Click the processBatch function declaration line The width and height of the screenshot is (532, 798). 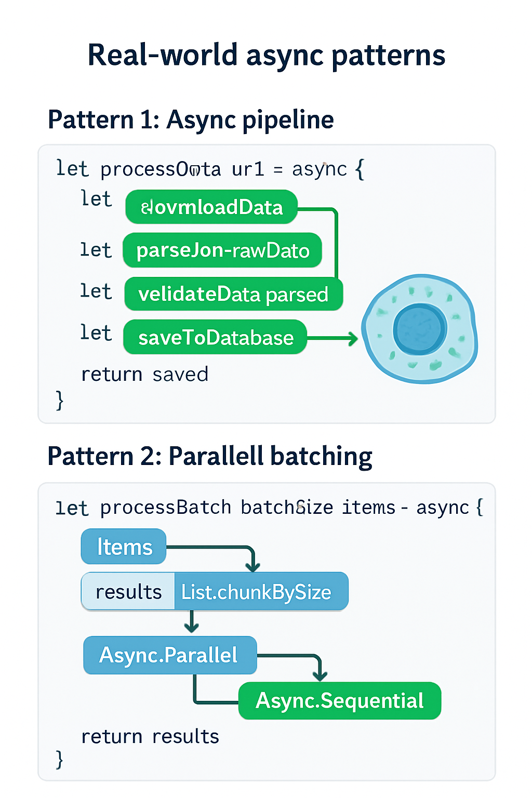coord(269,507)
